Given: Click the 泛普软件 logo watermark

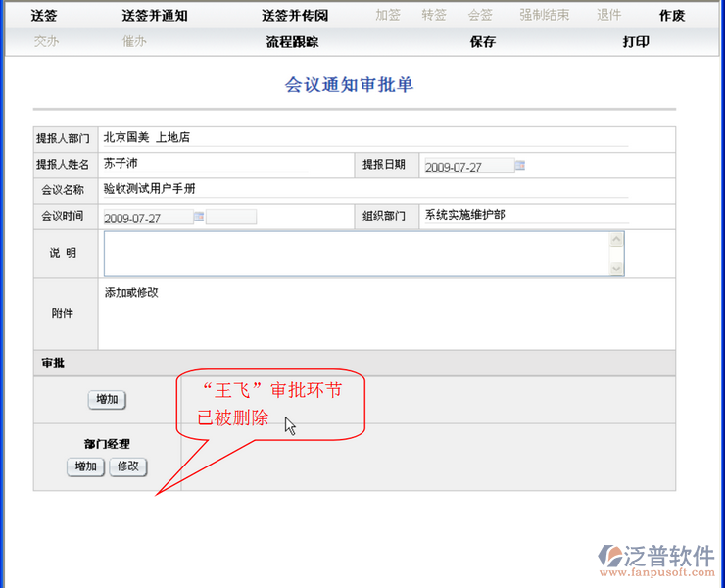Looking at the screenshot, I should [654, 558].
